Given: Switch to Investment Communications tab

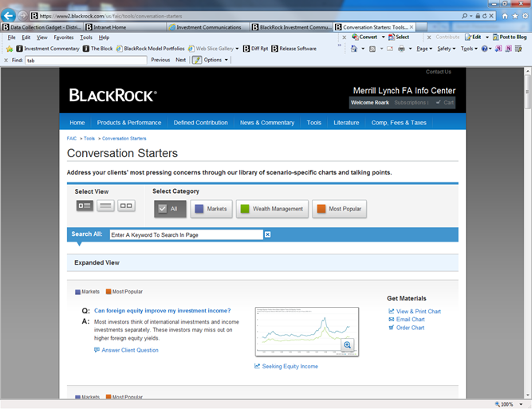Looking at the screenshot, I should click(x=207, y=27).
